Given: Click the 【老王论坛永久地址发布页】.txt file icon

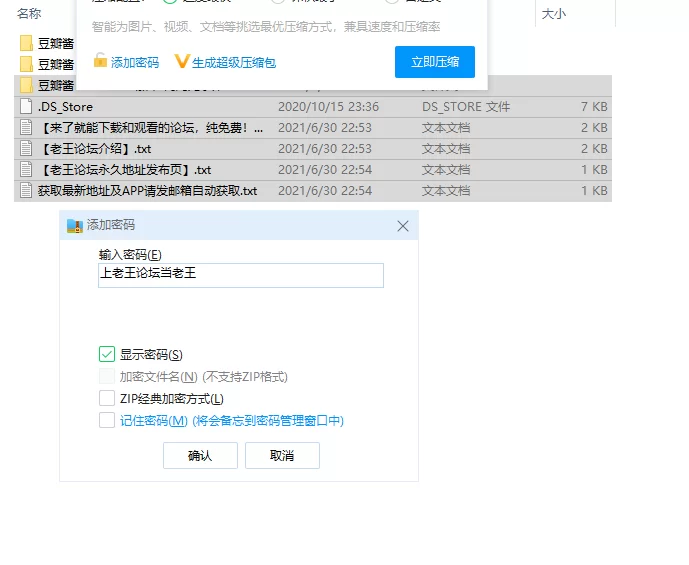Looking at the screenshot, I should tap(26, 169).
